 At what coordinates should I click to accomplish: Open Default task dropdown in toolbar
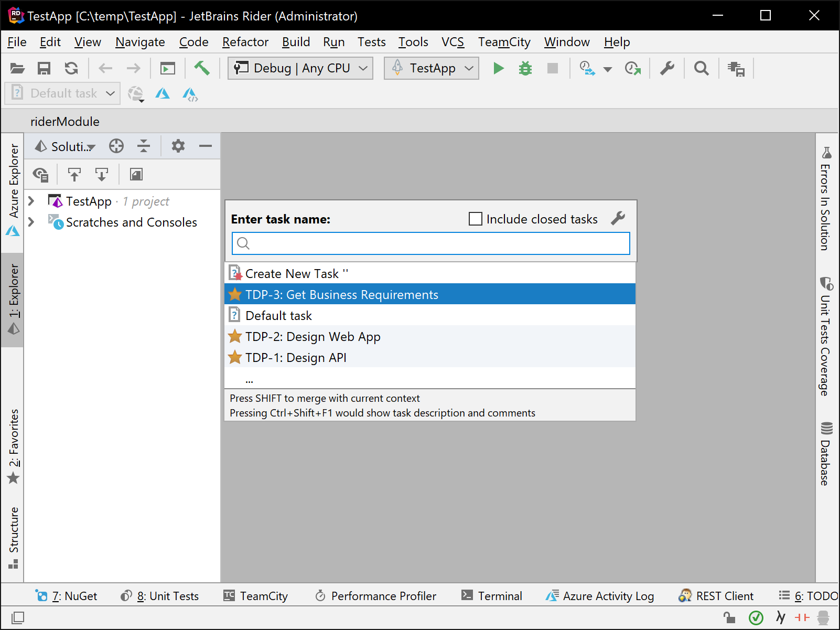pyautogui.click(x=63, y=93)
